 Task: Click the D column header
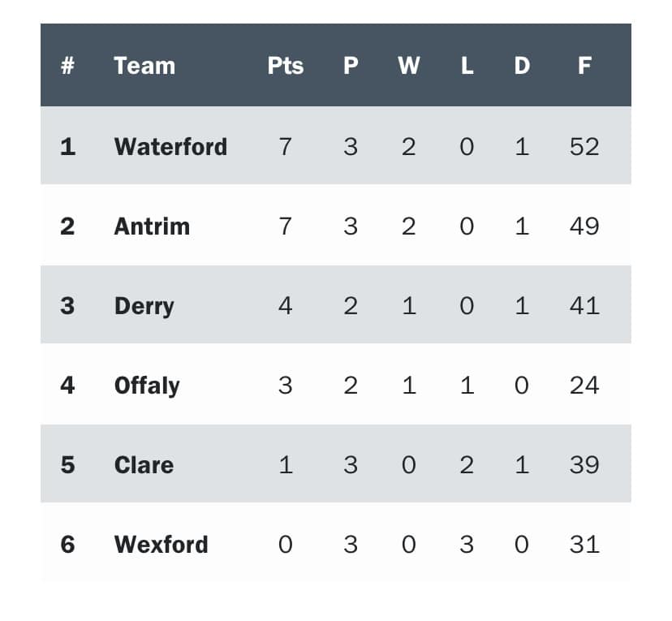point(522,66)
